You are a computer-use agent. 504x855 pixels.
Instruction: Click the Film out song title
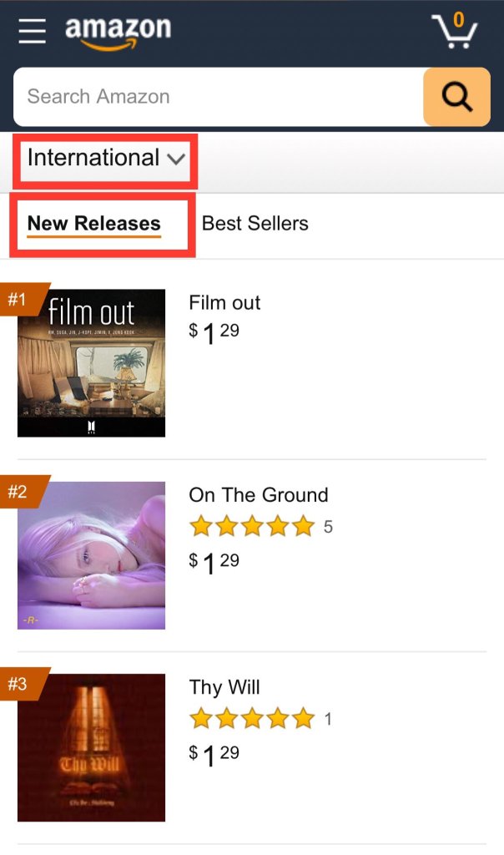[224, 303]
